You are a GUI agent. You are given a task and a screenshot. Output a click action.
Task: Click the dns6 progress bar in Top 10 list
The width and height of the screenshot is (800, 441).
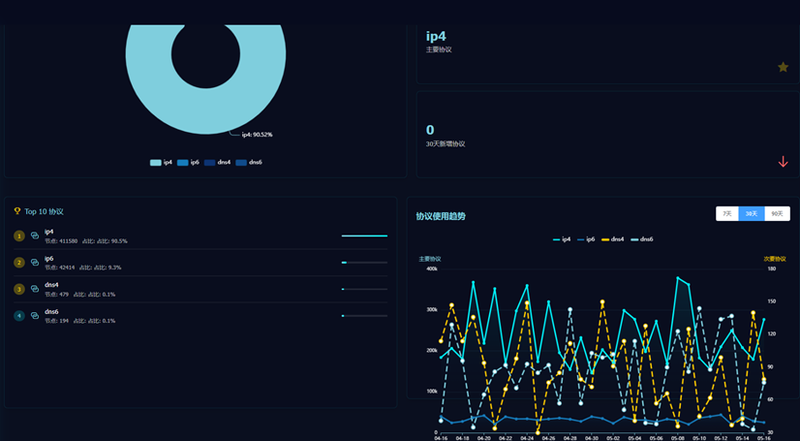[364, 316]
